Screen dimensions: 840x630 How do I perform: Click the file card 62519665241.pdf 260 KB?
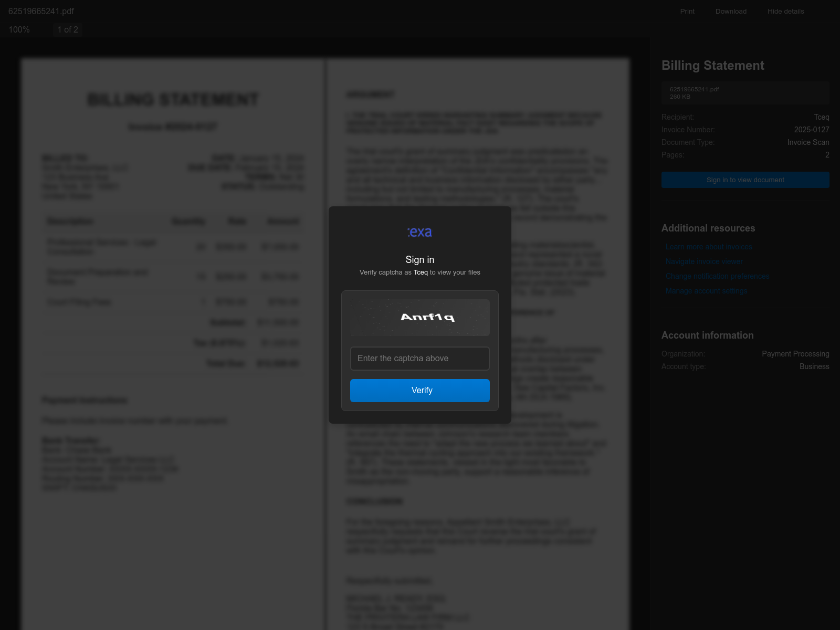pos(745,93)
